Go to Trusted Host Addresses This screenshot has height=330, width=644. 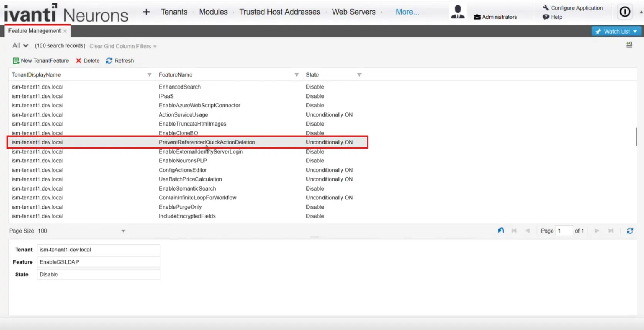(x=280, y=12)
